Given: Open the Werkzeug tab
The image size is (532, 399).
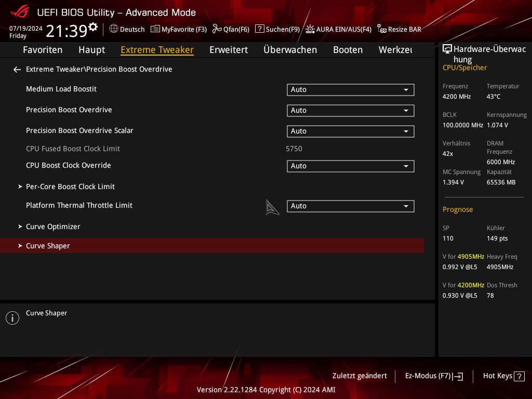Looking at the screenshot, I should (x=395, y=50).
